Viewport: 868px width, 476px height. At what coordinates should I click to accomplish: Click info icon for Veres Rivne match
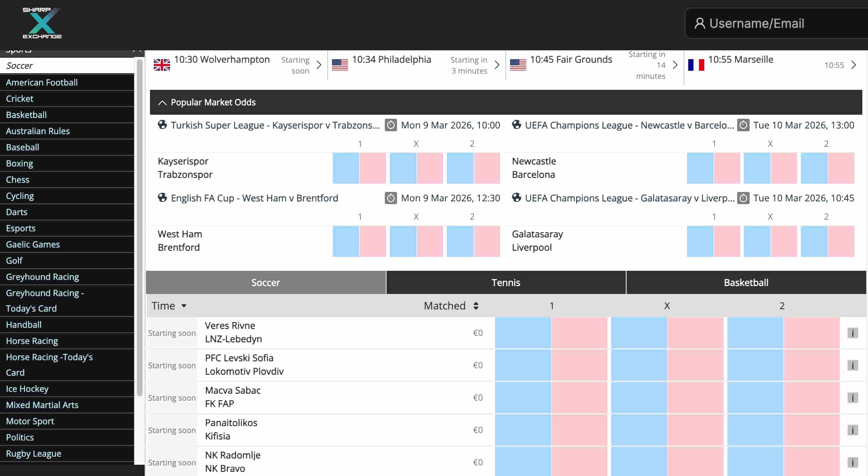point(852,333)
